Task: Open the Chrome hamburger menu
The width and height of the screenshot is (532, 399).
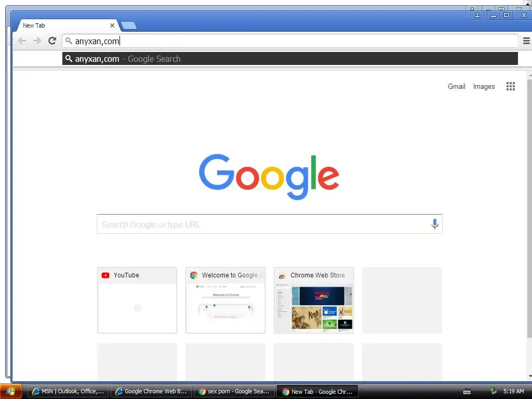Action: tap(526, 41)
